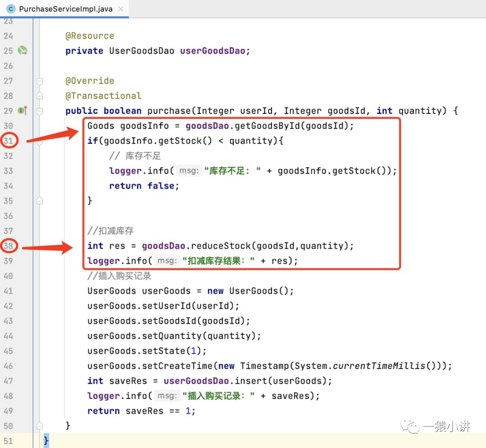
Task: Click line number 47 in the gutter
Action: (9, 381)
